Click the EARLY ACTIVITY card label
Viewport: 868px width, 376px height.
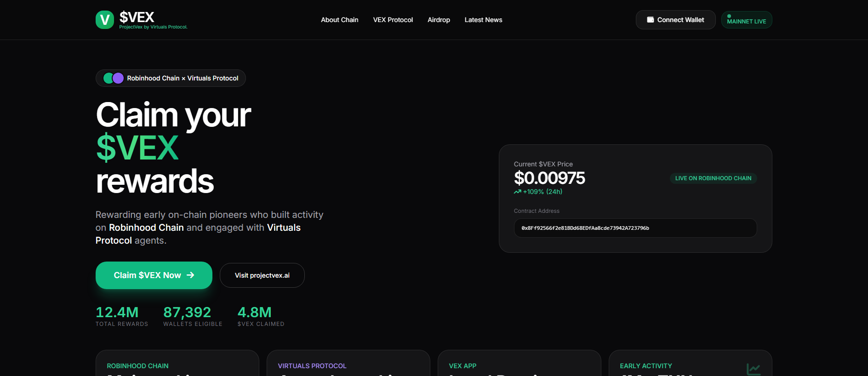(x=646, y=366)
